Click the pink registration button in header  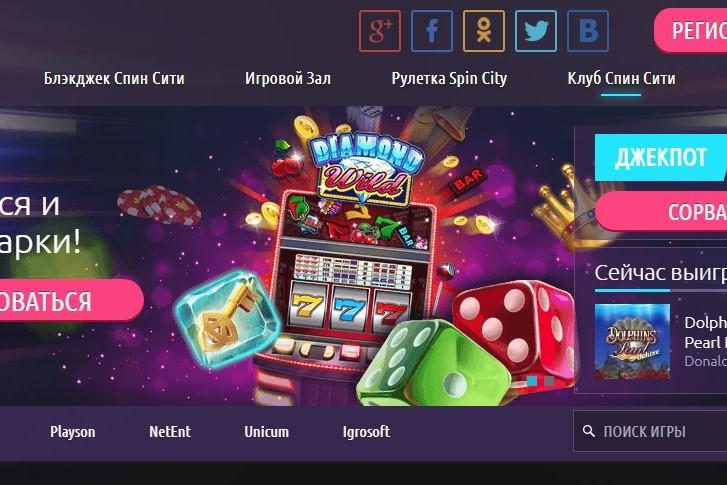(691, 31)
